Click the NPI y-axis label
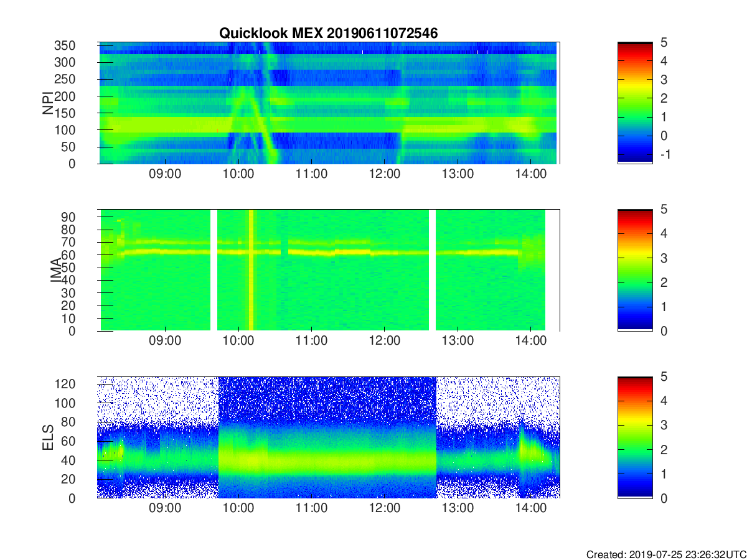 47,103
